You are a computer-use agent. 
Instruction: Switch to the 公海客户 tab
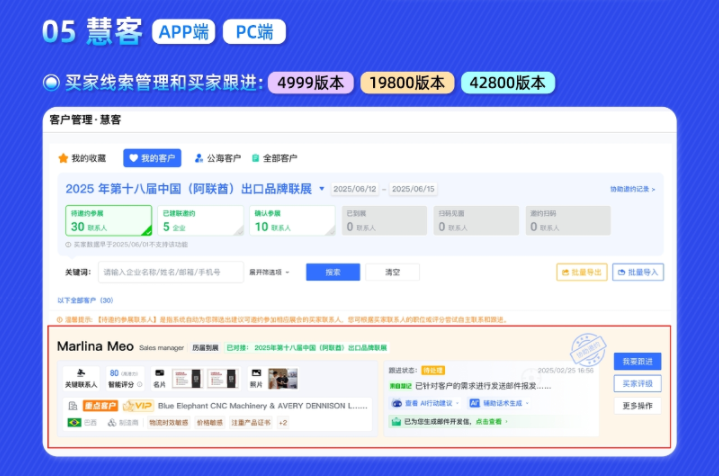217,158
